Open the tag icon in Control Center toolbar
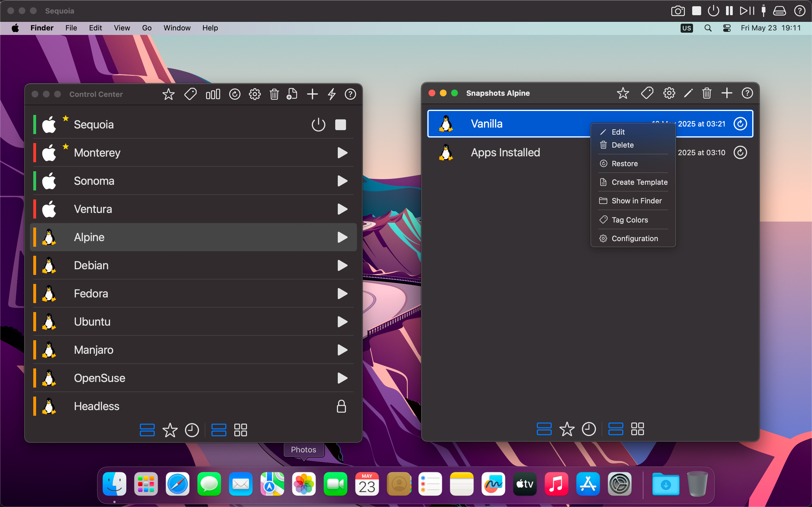 click(x=190, y=94)
